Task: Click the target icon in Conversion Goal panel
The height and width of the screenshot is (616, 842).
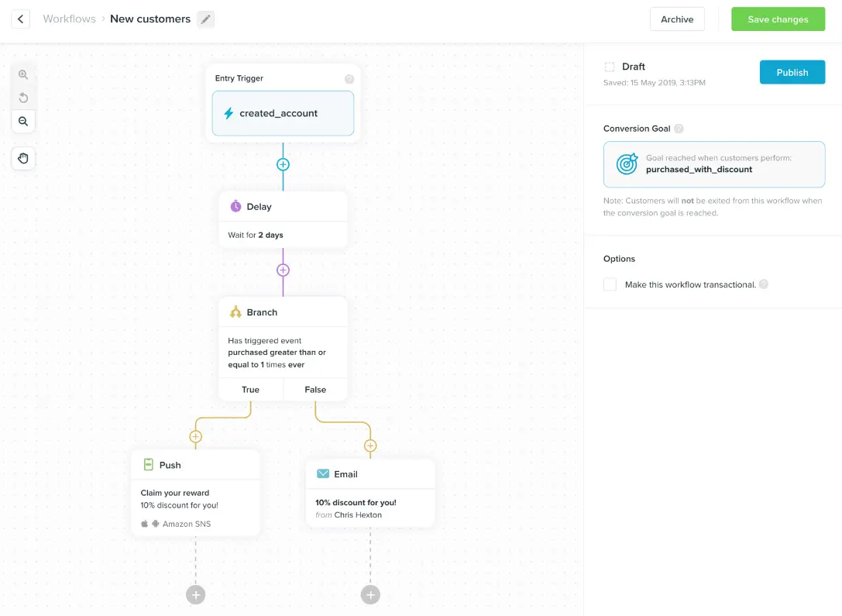Action: (626, 163)
